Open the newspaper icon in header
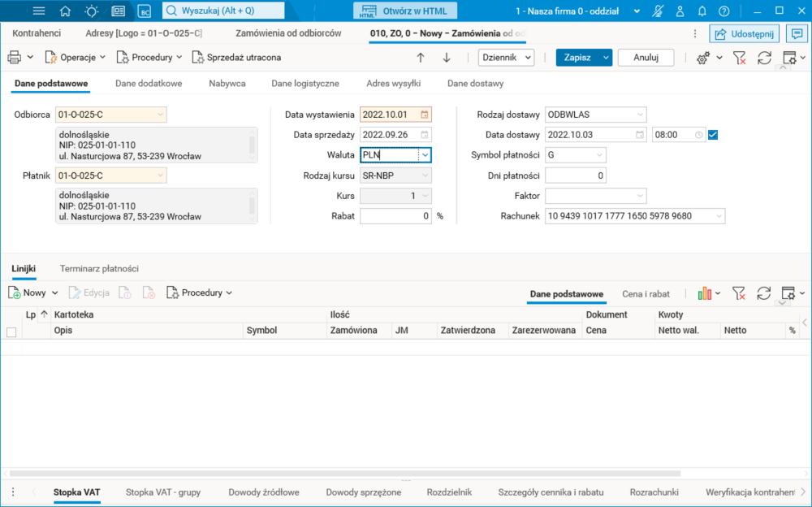This screenshot has height=507, width=812. pos(119,11)
